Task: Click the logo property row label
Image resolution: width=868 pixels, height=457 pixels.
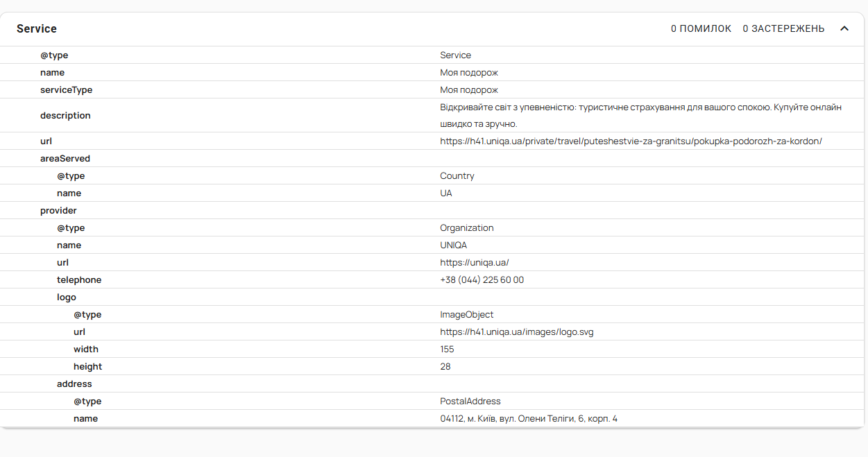Action: tap(67, 297)
